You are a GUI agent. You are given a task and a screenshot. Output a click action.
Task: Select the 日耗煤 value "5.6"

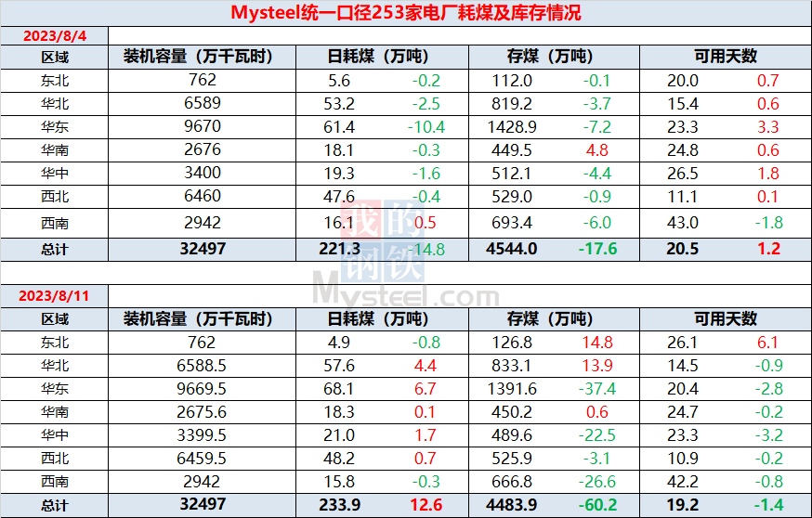[339, 81]
